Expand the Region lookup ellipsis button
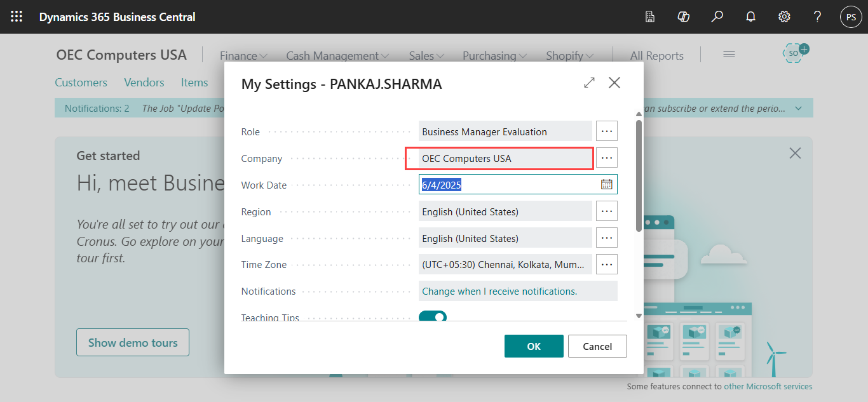The width and height of the screenshot is (868, 402). tap(606, 211)
